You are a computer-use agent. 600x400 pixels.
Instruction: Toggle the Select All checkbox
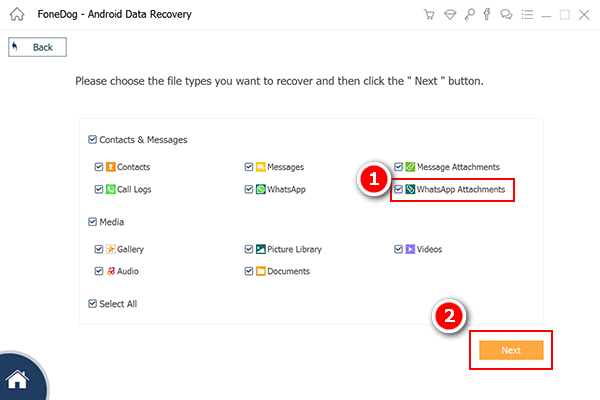pyautogui.click(x=93, y=303)
